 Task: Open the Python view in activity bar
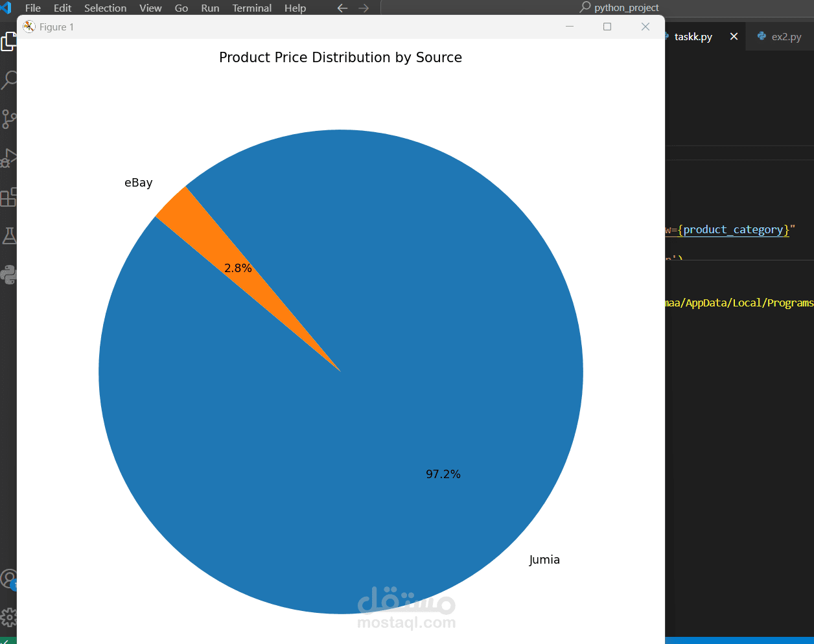coord(8,275)
